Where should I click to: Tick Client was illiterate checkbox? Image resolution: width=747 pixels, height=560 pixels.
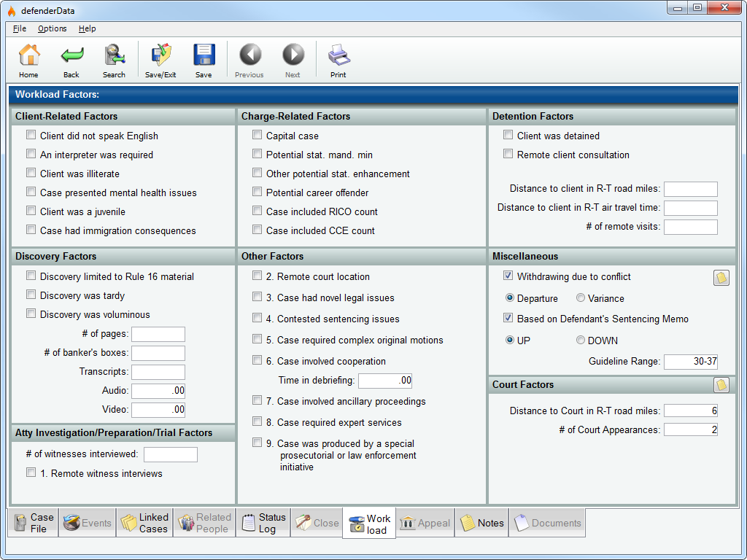pyautogui.click(x=31, y=173)
